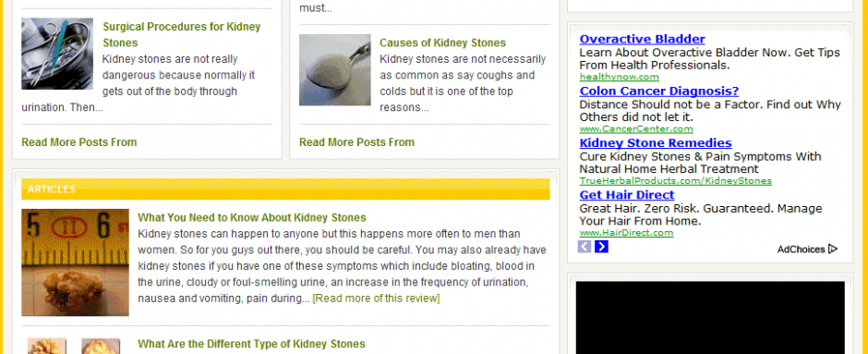868x354 pixels.
Task: Click the AdChoices triangle icon
Action: coord(833,250)
